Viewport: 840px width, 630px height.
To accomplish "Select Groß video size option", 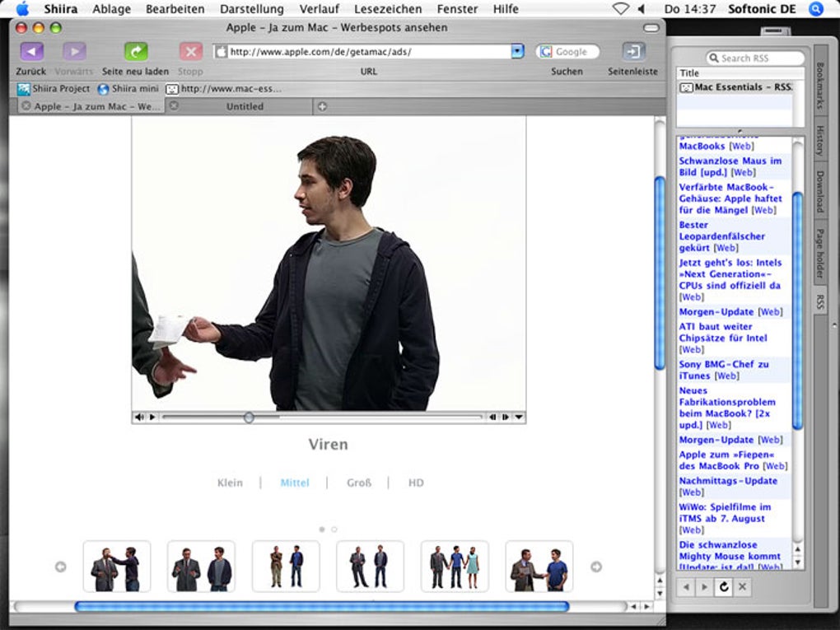I will coord(359,483).
